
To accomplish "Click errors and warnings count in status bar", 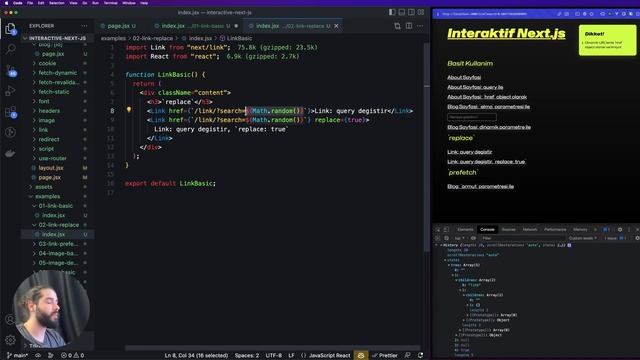I will (x=72, y=356).
